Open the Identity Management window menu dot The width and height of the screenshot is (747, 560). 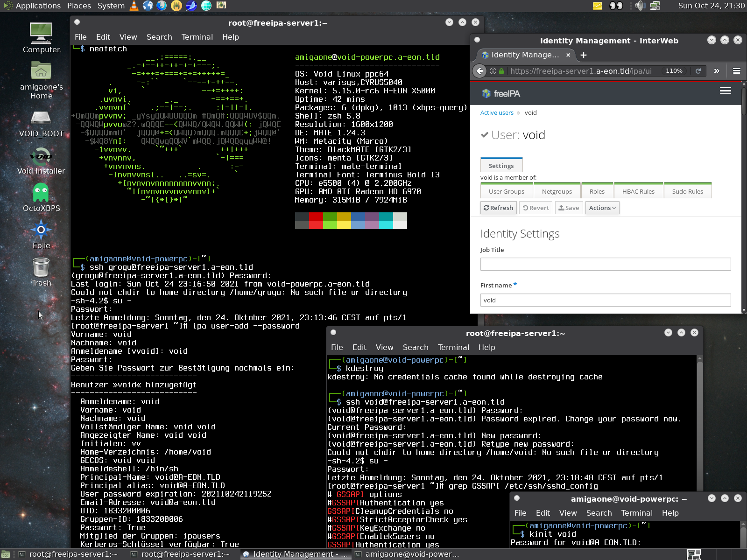coord(477,40)
